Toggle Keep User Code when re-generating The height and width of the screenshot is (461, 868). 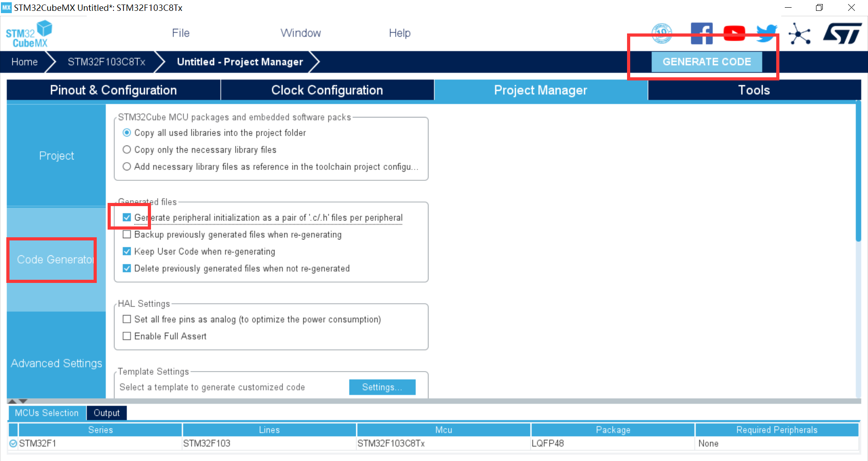[127, 251]
